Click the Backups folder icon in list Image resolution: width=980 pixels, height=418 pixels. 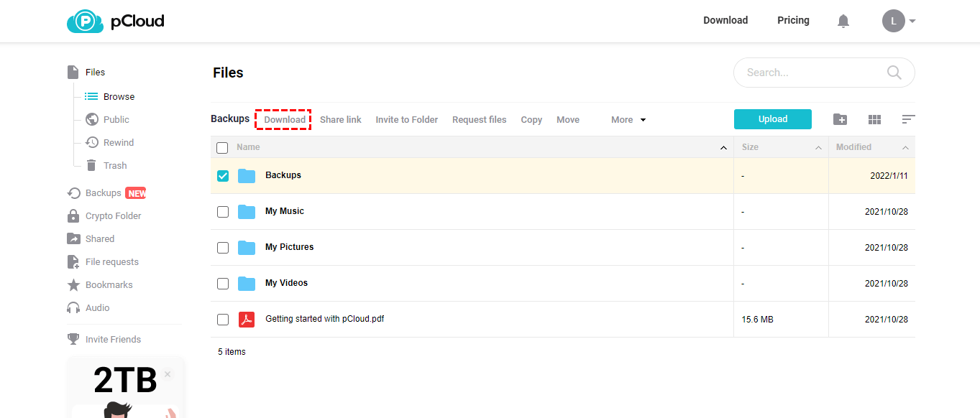click(x=247, y=175)
